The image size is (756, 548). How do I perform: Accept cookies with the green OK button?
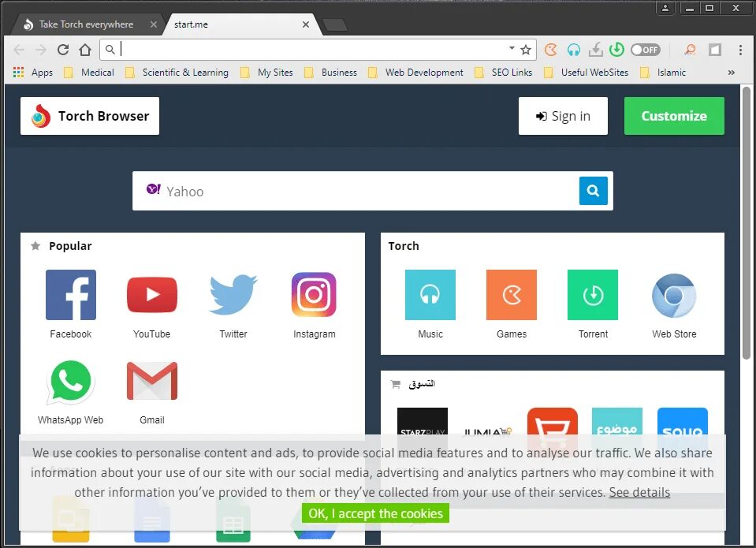point(375,513)
